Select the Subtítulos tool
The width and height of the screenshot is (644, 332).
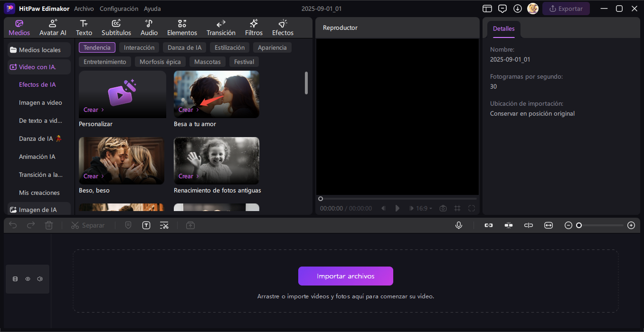(x=116, y=27)
